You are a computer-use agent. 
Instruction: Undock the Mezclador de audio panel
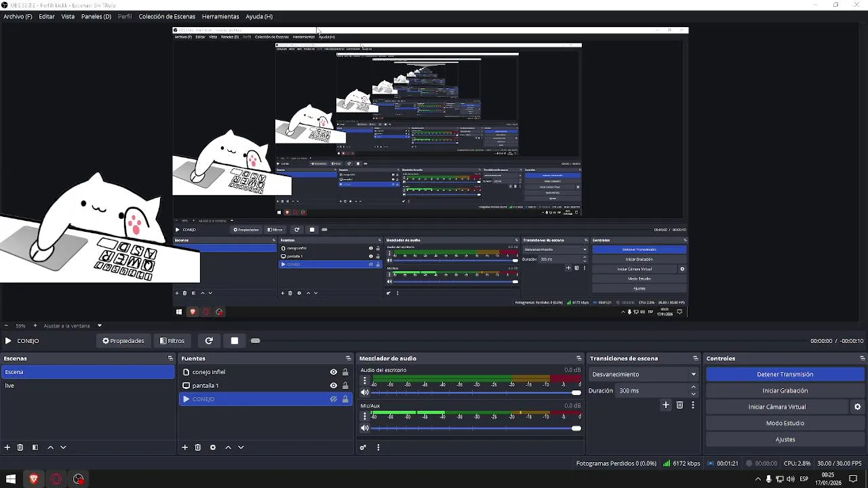pos(579,359)
